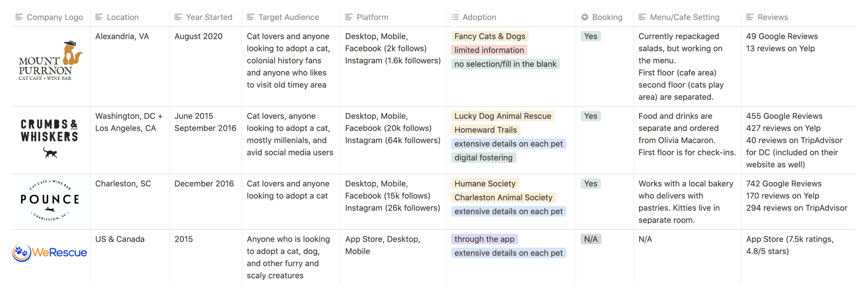Click the multi-select list icon beside Adoption
Image resolution: width=868 pixels, height=294 pixels.
click(x=455, y=17)
